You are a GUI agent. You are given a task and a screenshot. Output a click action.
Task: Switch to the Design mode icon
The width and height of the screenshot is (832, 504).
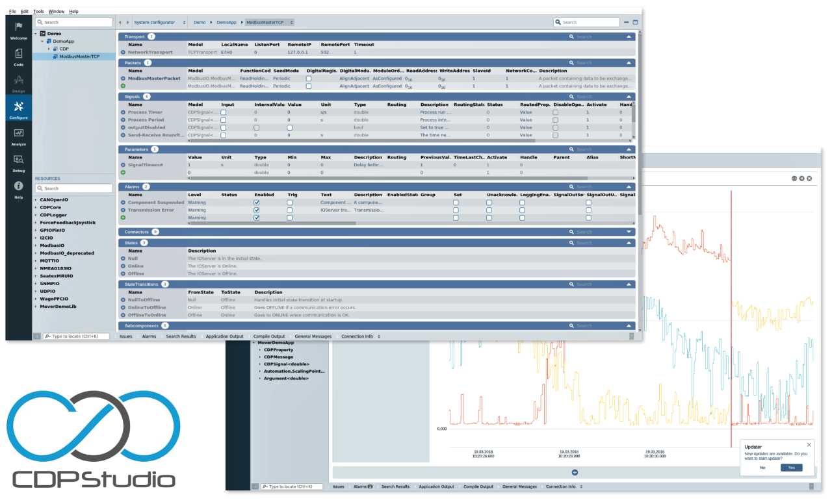pos(18,83)
